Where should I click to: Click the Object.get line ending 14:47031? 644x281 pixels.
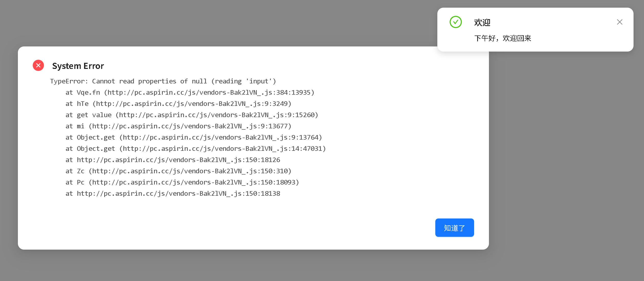tap(196, 149)
